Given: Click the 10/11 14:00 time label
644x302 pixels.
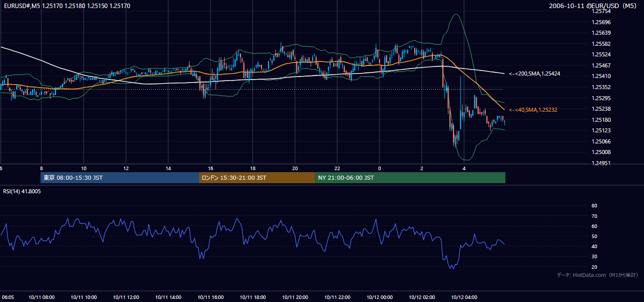Looking at the screenshot, I should click(168, 297).
